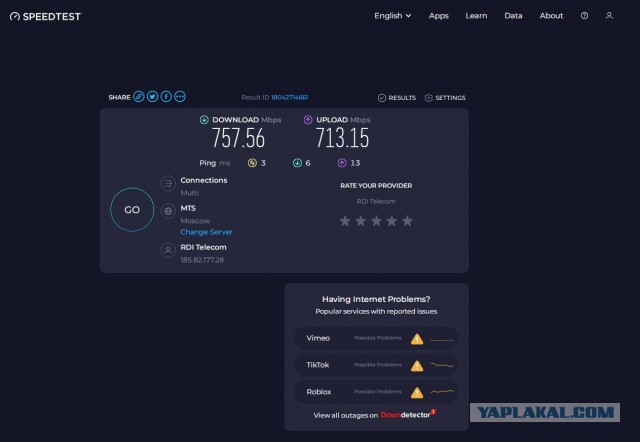
Task: Rate provider three stars
Action: [x=376, y=221]
